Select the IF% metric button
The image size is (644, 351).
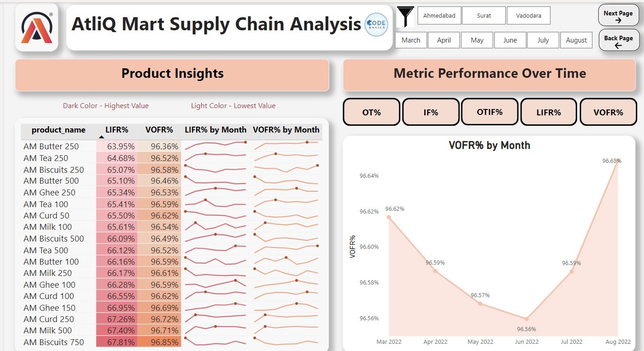(431, 112)
